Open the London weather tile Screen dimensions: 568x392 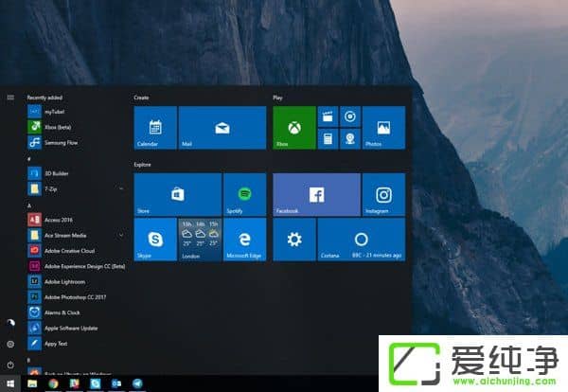point(200,240)
